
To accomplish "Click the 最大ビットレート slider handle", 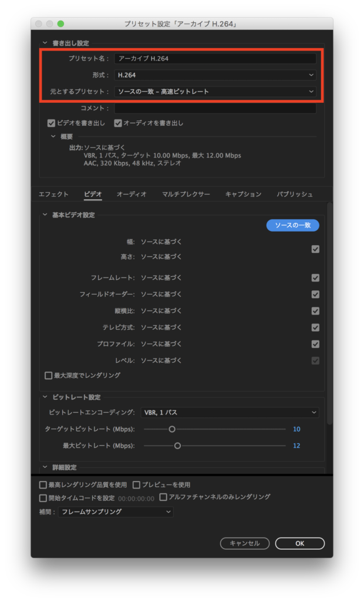I will pyautogui.click(x=177, y=446).
